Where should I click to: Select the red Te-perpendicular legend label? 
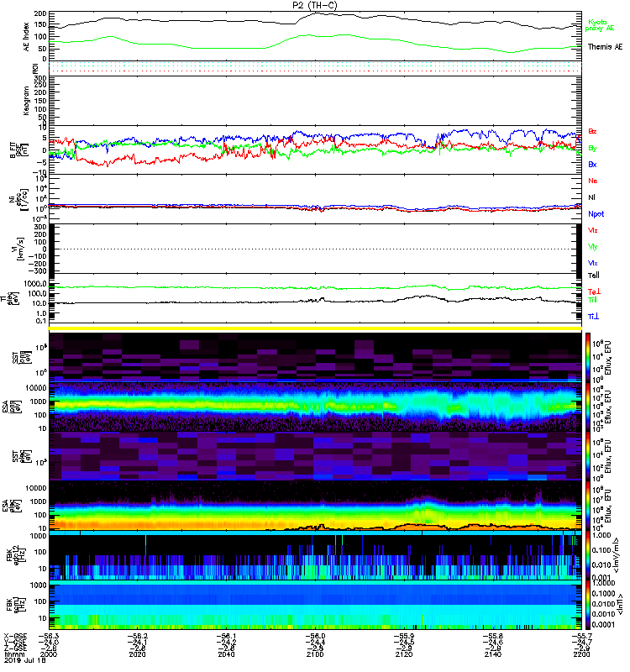594,291
